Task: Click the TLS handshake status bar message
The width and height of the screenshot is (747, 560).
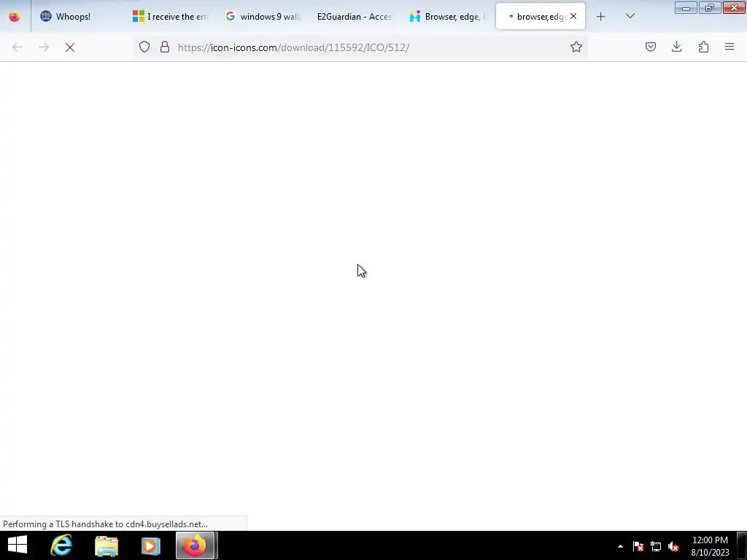Action: 105,524
